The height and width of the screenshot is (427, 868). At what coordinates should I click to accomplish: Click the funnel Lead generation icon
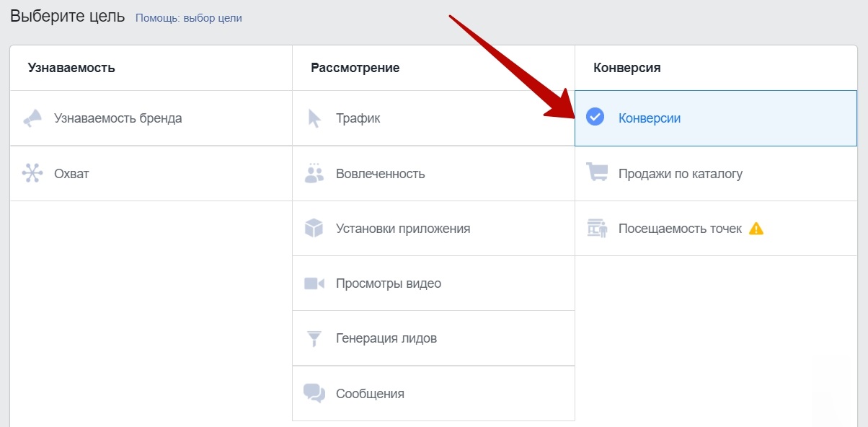(x=314, y=338)
